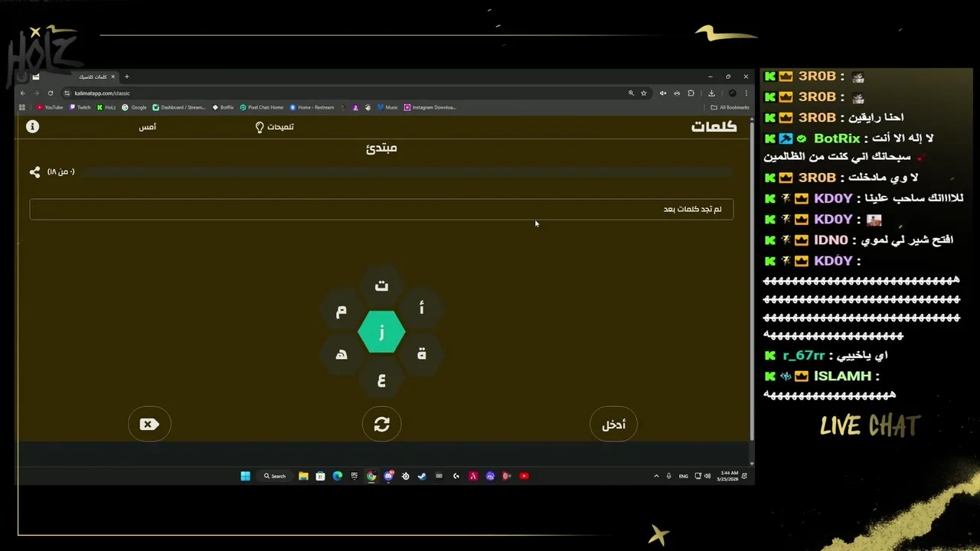The image size is (980, 551).
Task: Select the hexagon letter م
Action: (x=341, y=310)
